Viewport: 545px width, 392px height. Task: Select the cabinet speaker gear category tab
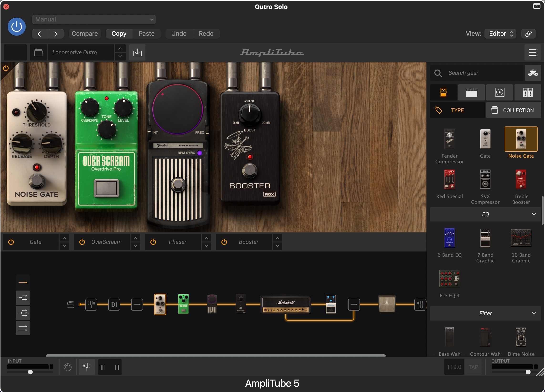pos(499,92)
